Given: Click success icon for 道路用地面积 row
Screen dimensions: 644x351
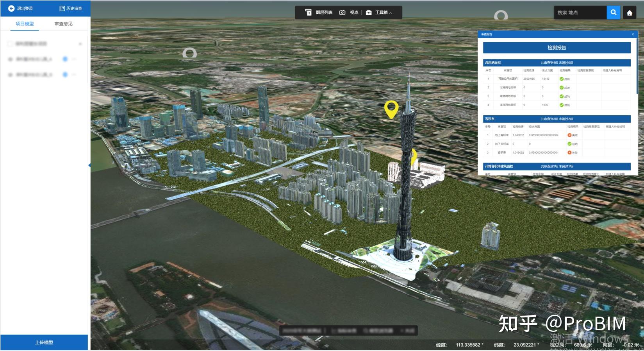Looking at the screenshot, I should [562, 105].
